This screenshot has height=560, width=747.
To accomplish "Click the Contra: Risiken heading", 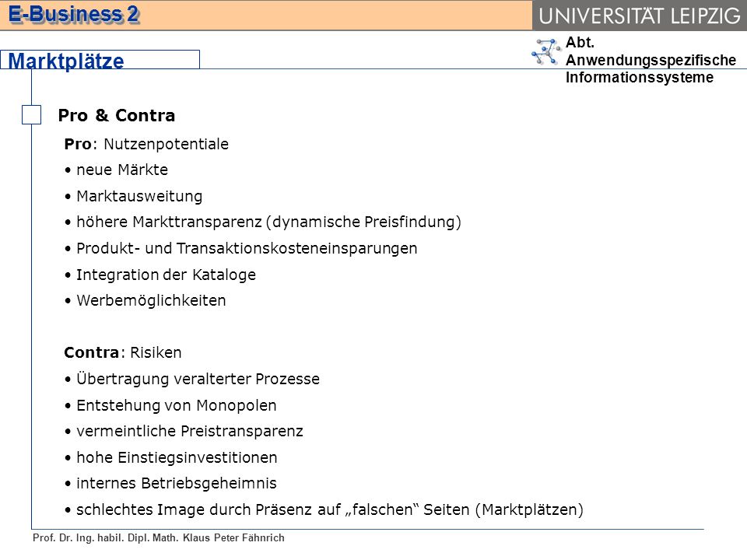I will click(123, 352).
